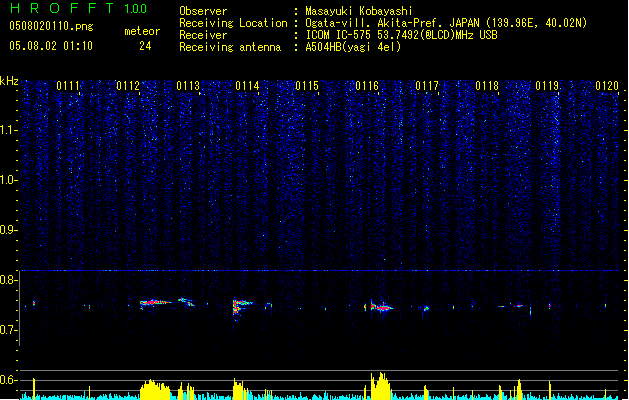This screenshot has width=629, height=400.
Task: Click the 0.9 kHz axis label
Action: tap(9, 230)
